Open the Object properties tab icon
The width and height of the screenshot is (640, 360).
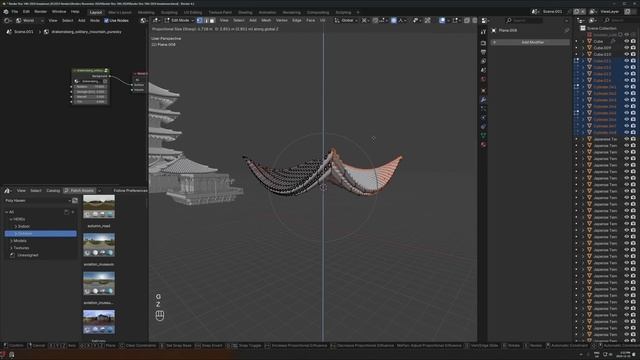[483, 91]
